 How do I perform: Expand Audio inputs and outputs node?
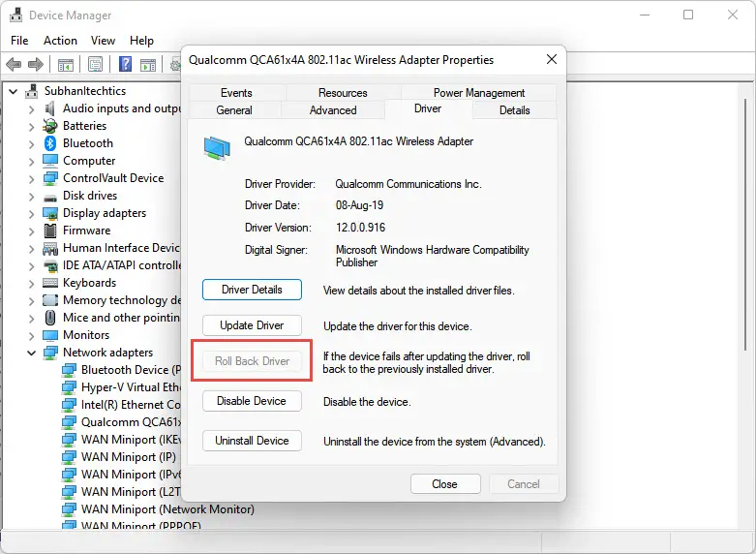(x=31, y=109)
